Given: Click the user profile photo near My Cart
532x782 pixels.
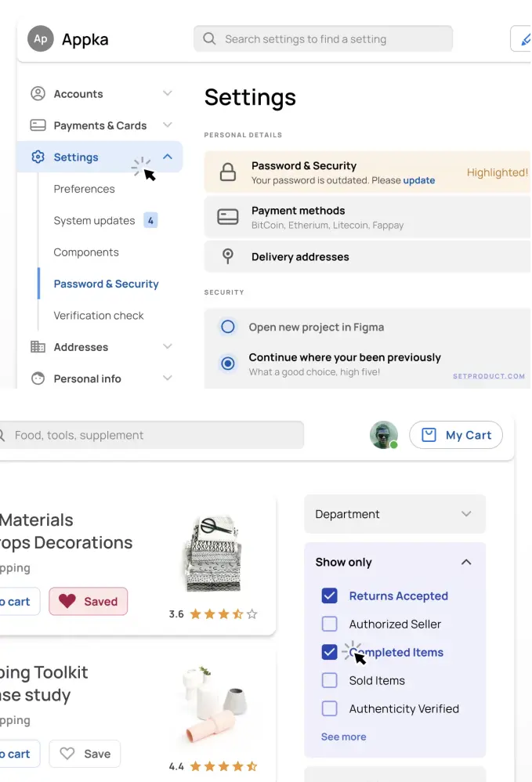Looking at the screenshot, I should 383,435.
